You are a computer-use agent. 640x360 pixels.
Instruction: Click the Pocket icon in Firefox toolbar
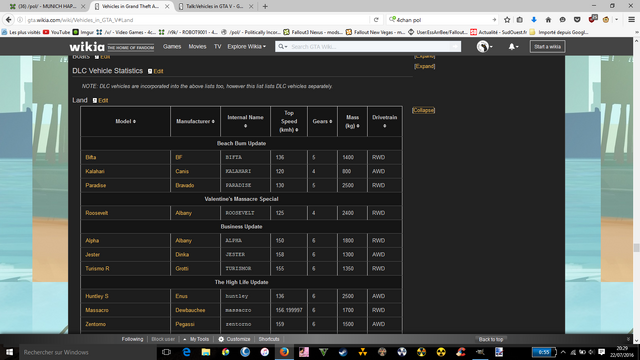coord(577,20)
